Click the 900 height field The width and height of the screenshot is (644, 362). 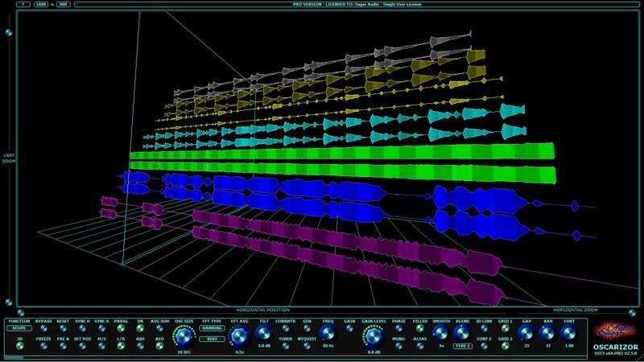click(64, 4)
